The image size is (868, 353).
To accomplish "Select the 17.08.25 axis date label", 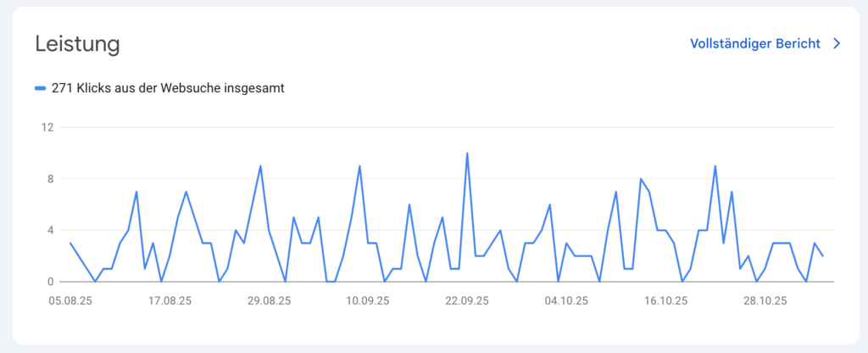I will (169, 300).
